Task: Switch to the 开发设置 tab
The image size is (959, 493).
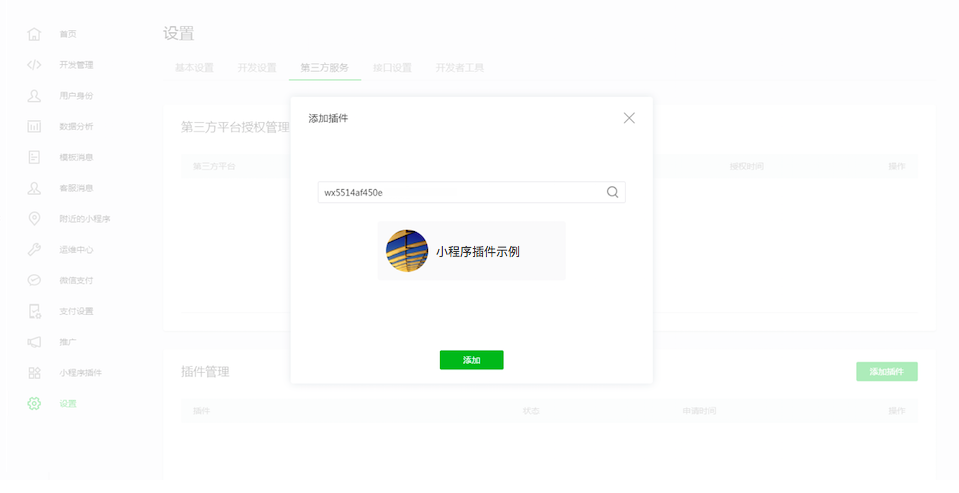Action: point(257,68)
